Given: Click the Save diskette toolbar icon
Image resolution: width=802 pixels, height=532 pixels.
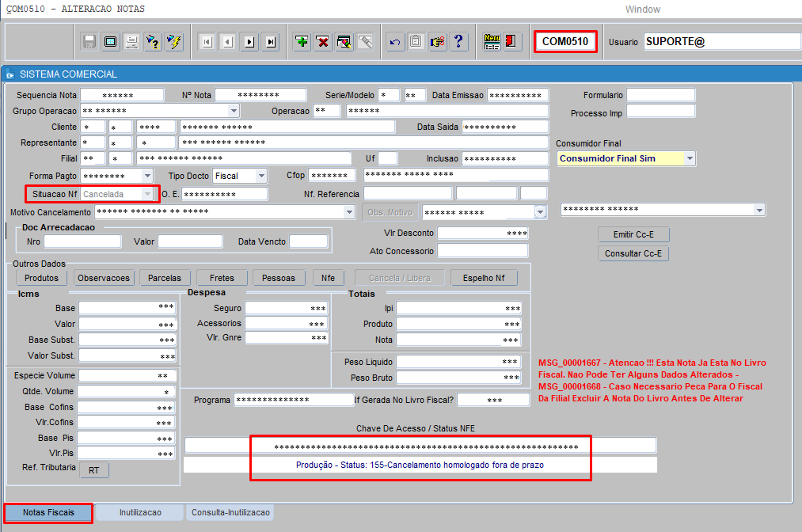Looking at the screenshot, I should [x=89, y=42].
